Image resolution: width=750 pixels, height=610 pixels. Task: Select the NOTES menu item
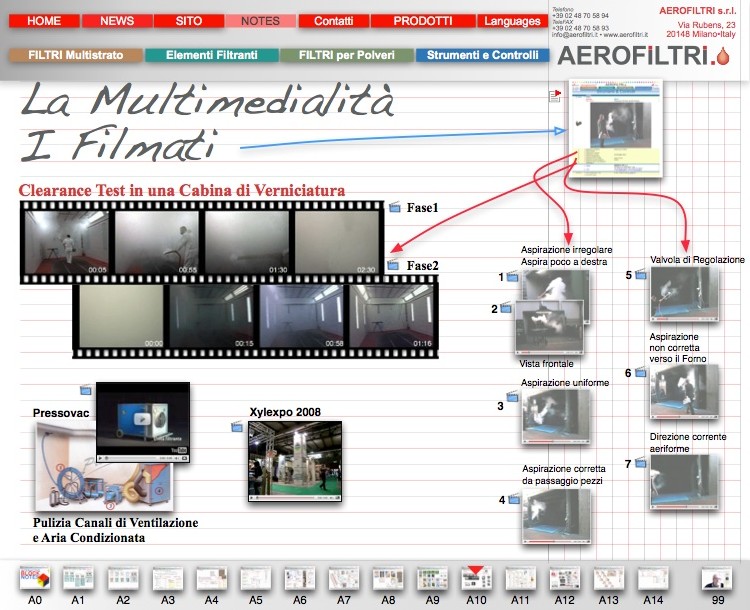tap(260, 21)
